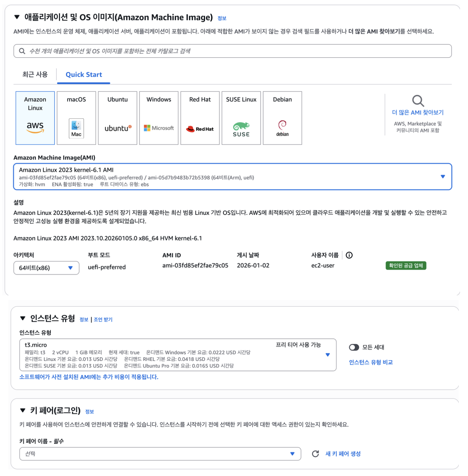The image size is (468, 476).
Task: Choose the Red Hat tile
Action: [200, 118]
